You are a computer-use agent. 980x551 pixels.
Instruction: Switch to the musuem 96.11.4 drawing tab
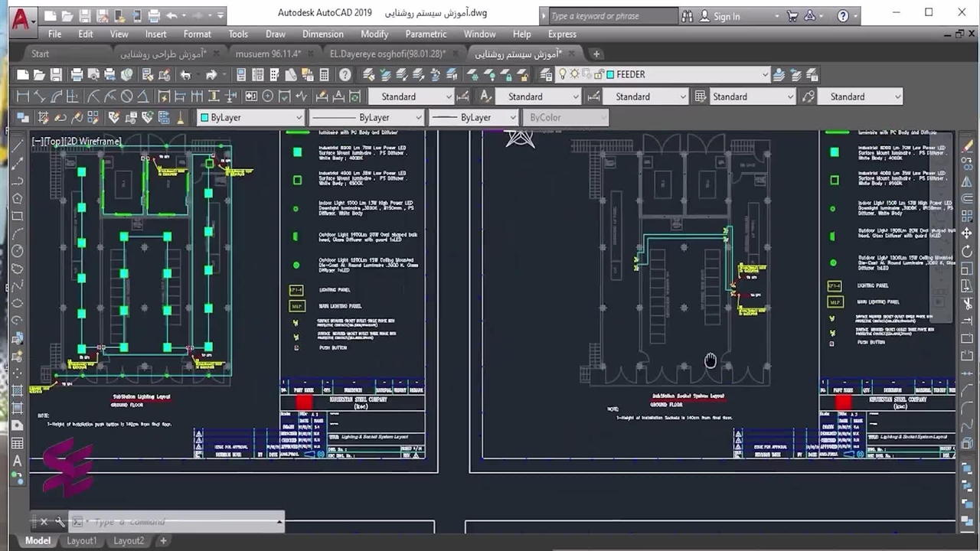(268, 54)
